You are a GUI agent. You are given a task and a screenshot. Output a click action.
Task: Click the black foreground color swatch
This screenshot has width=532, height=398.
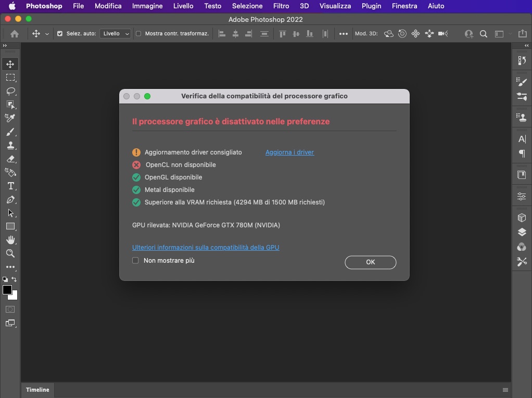(7, 290)
